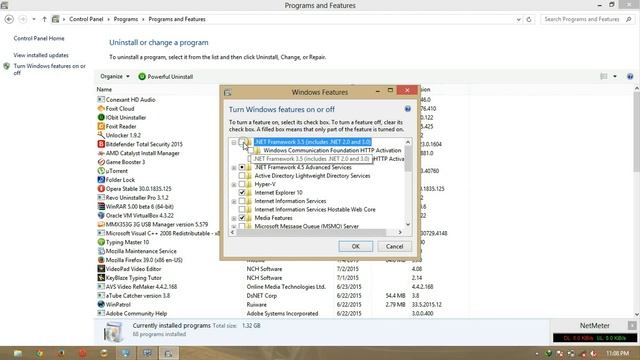Check .NET Framework 3.5 feature checkbox
Viewport: 640px width, 360px height.
tap(242, 142)
